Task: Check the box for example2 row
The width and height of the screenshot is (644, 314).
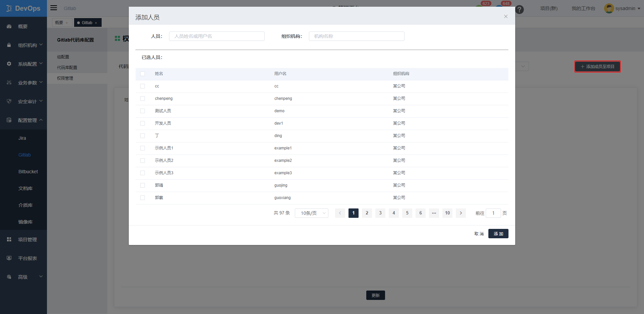Action: point(143,161)
